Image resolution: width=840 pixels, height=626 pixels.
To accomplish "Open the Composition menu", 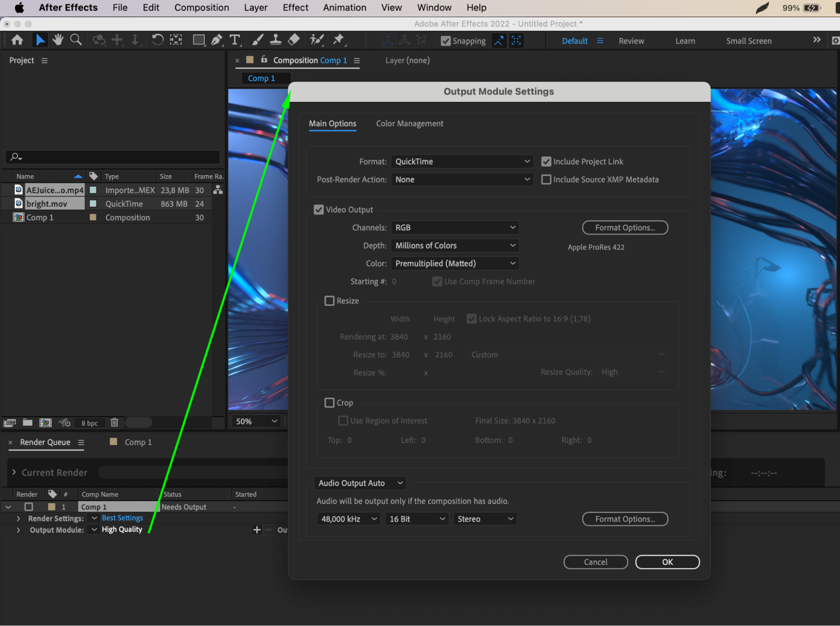I will click(202, 8).
